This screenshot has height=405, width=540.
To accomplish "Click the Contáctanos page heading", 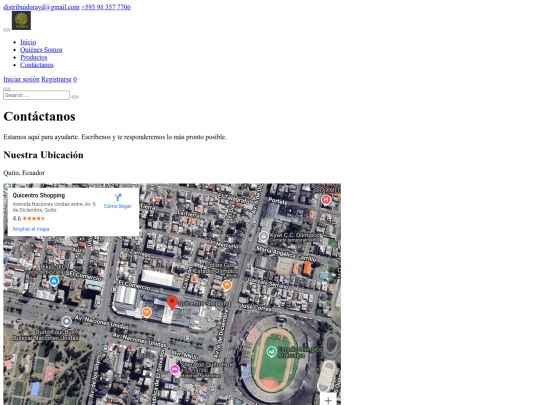I will coord(39,116).
